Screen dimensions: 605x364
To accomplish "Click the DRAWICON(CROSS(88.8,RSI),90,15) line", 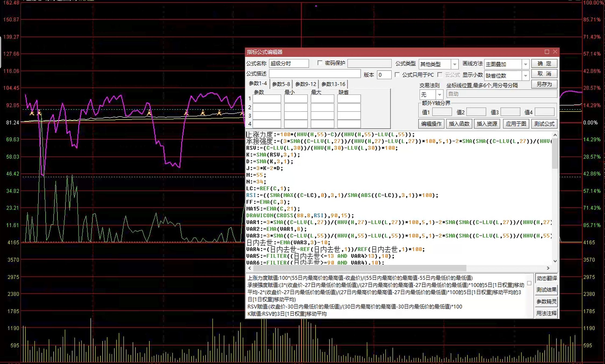I will (x=300, y=215).
